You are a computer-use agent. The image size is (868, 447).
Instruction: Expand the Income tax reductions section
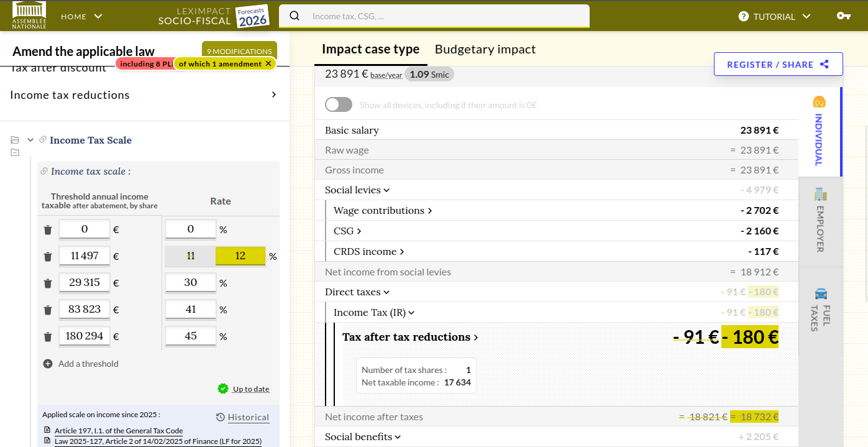coord(273,94)
